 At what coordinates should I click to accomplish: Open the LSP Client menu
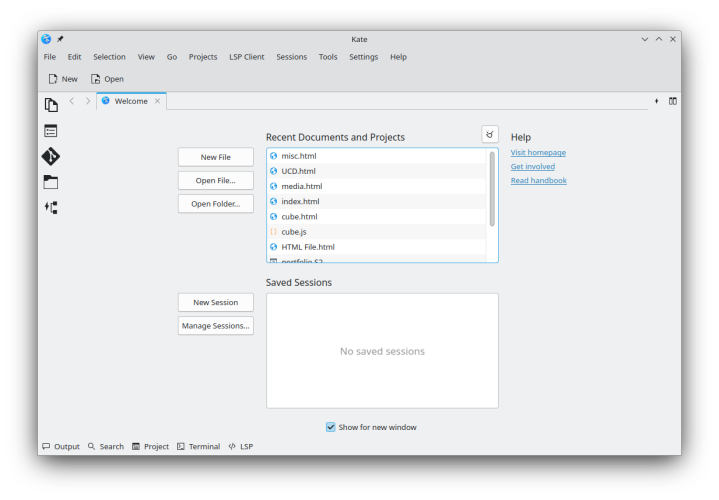(x=246, y=57)
